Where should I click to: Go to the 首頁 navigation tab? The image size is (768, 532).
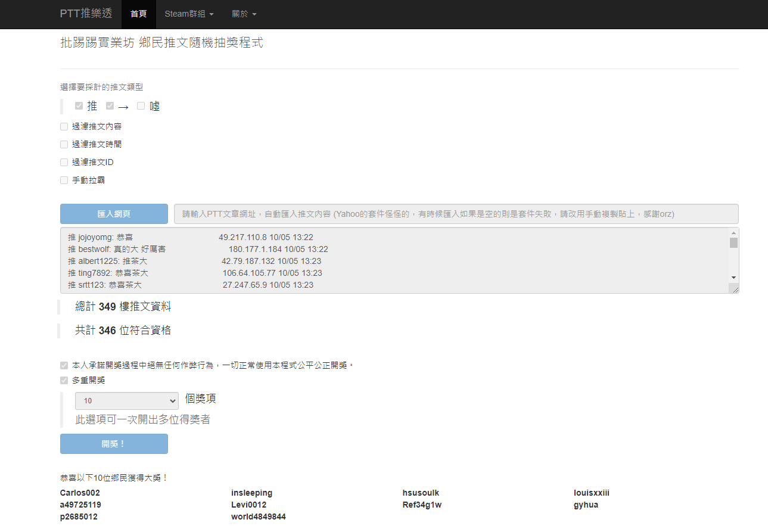pos(138,14)
